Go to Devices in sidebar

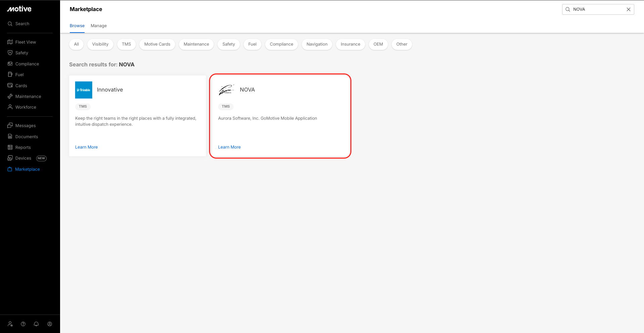click(x=23, y=158)
